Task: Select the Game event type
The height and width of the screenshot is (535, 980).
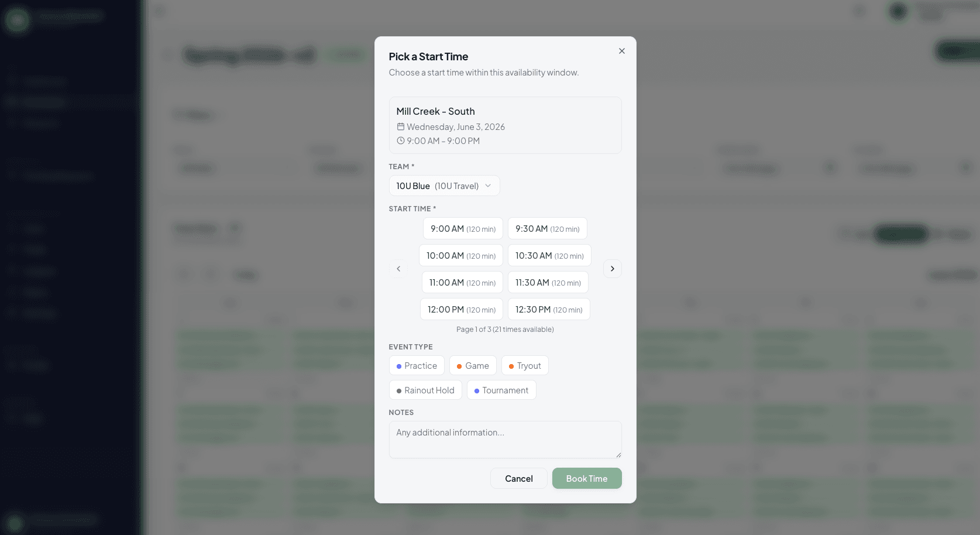Action: (473, 365)
